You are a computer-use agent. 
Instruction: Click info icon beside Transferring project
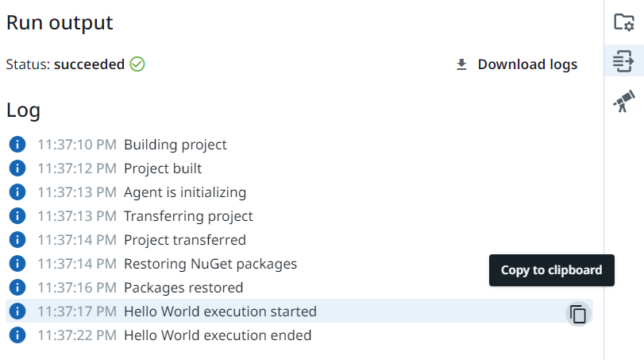(17, 216)
